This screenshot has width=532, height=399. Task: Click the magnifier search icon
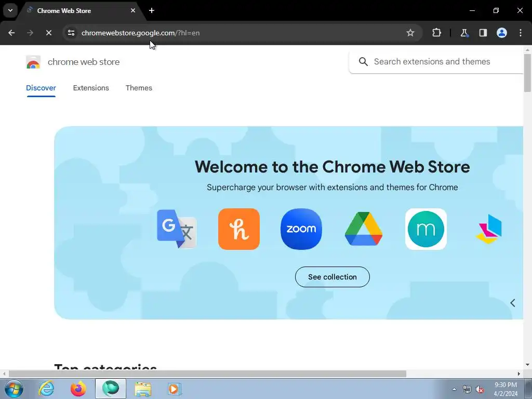pyautogui.click(x=363, y=62)
